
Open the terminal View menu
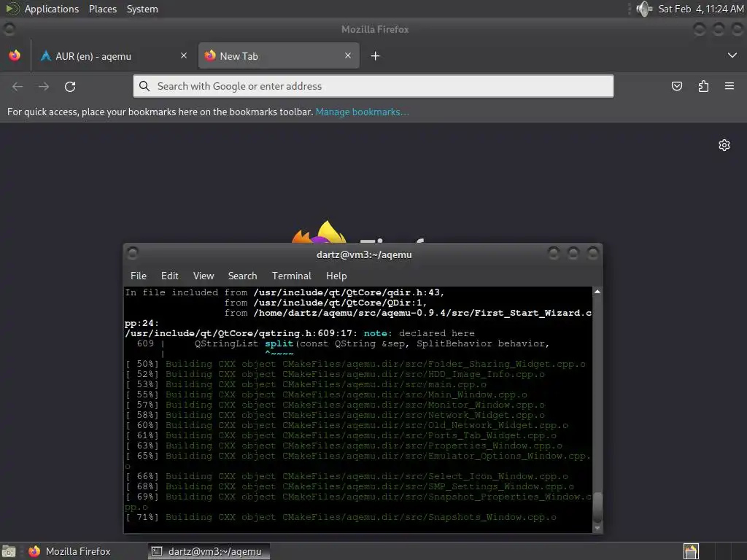click(x=204, y=276)
